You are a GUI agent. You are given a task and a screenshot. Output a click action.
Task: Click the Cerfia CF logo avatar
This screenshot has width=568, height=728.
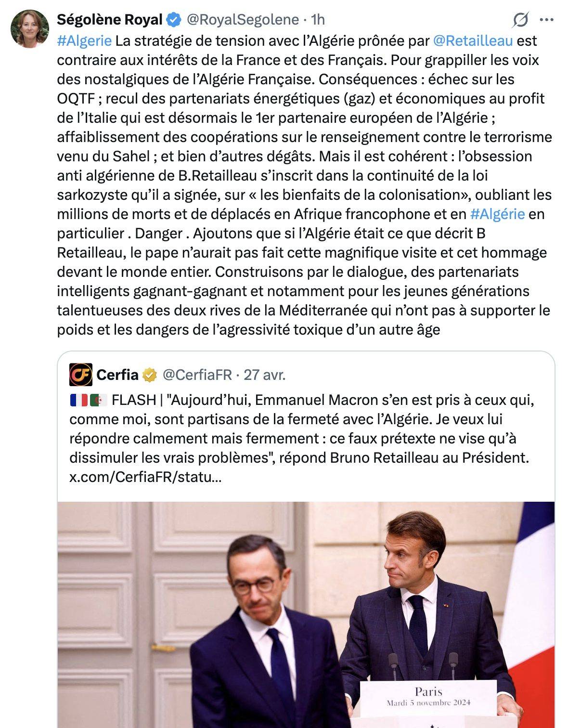(x=81, y=375)
